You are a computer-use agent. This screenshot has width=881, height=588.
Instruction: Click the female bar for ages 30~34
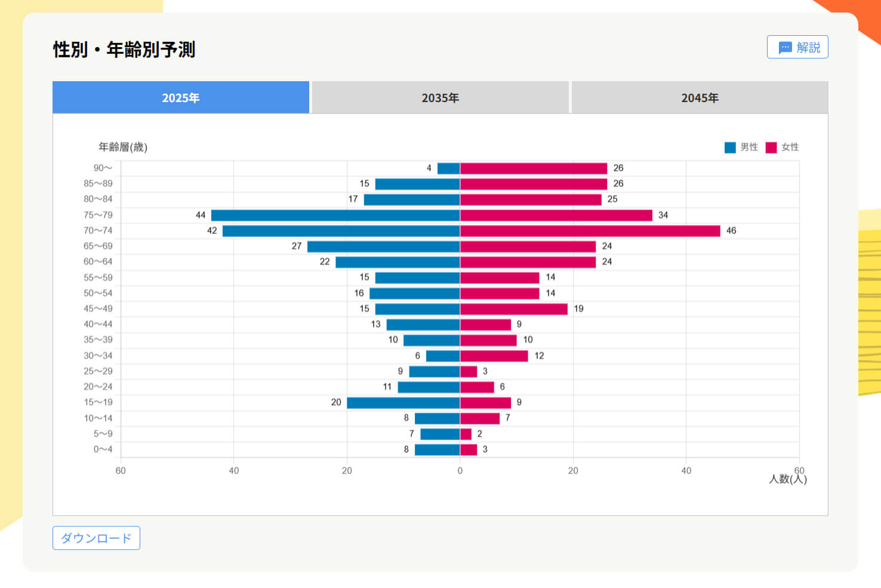point(494,356)
